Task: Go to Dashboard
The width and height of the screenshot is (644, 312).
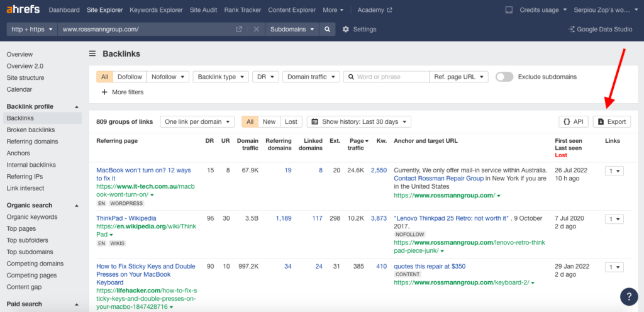Action: (64, 10)
